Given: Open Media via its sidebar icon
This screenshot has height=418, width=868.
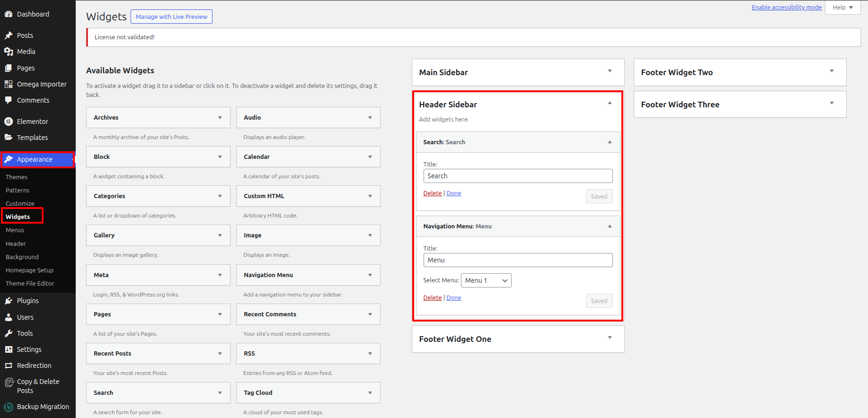Looking at the screenshot, I should [x=9, y=52].
